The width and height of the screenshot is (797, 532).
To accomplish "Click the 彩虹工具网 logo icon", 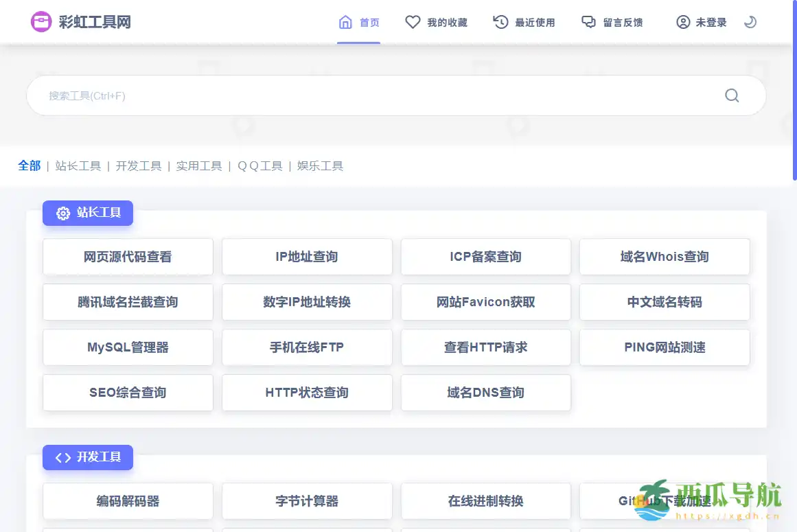I will coord(41,21).
